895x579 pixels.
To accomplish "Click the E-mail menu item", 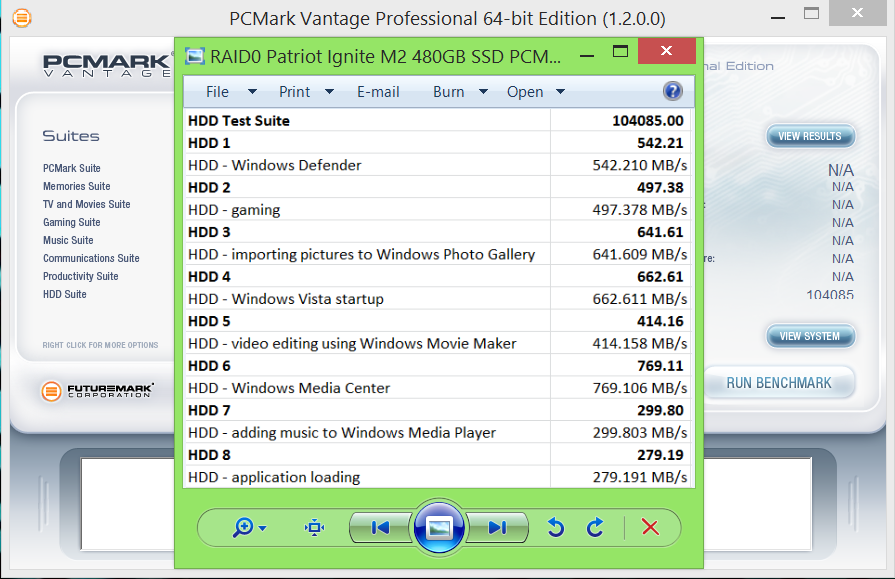I will click(x=378, y=92).
